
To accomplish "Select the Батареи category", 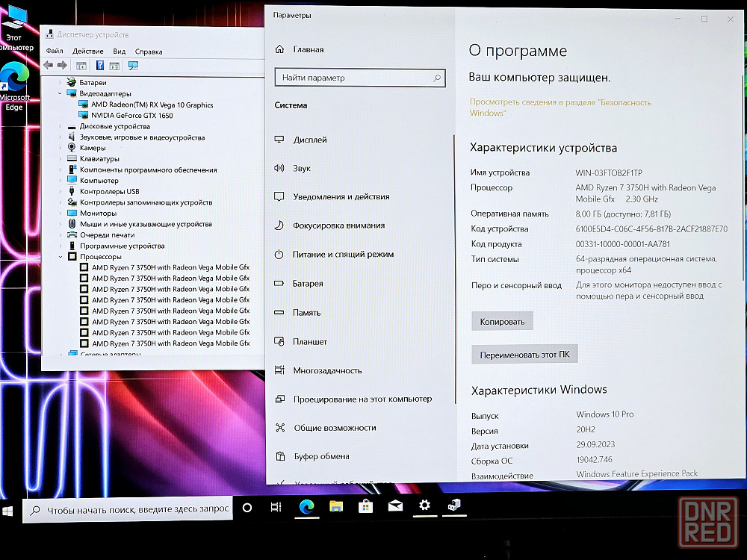I will point(93,83).
